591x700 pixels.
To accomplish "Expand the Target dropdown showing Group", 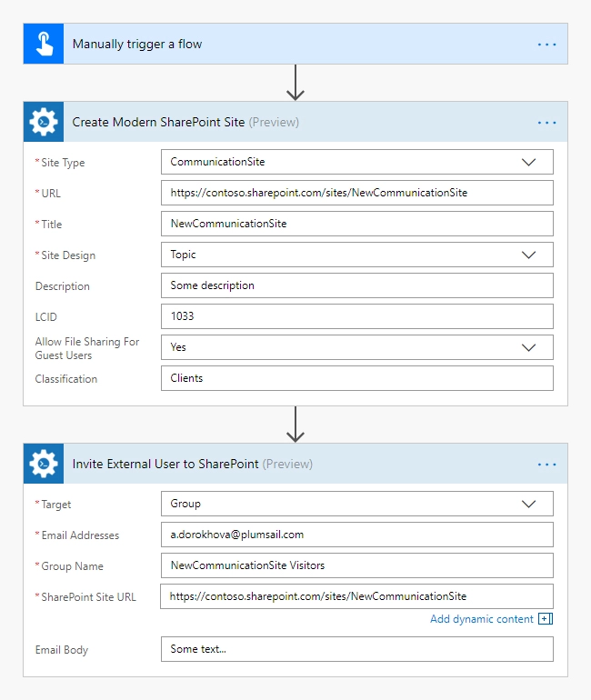I will pos(357,504).
